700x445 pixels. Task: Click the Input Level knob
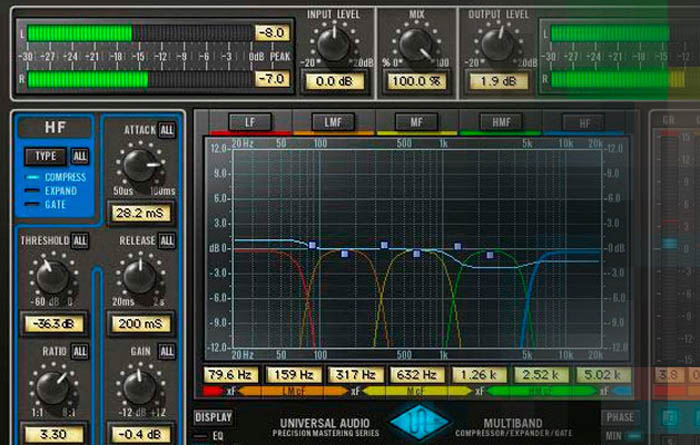335,42
